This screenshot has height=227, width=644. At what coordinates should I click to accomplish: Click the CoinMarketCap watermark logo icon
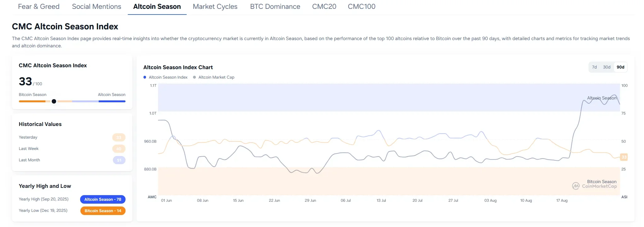tap(576, 186)
